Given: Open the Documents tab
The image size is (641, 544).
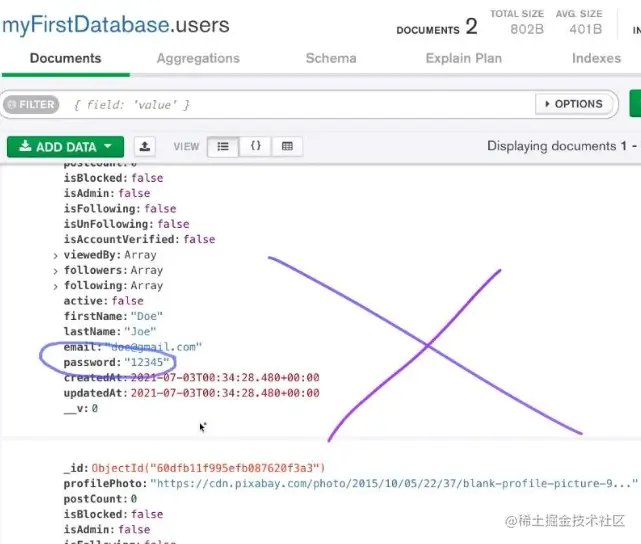Looking at the screenshot, I should tap(65, 58).
